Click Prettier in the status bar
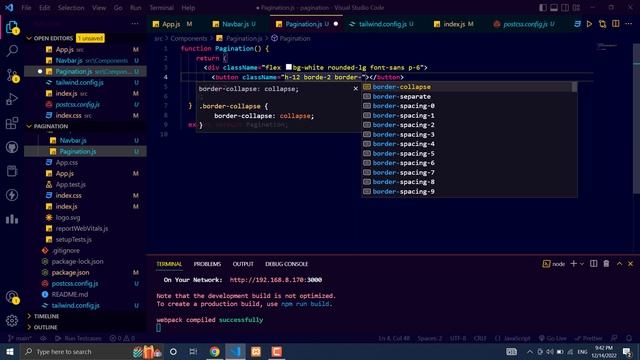Screen dimensions: 640x360 point(588,338)
